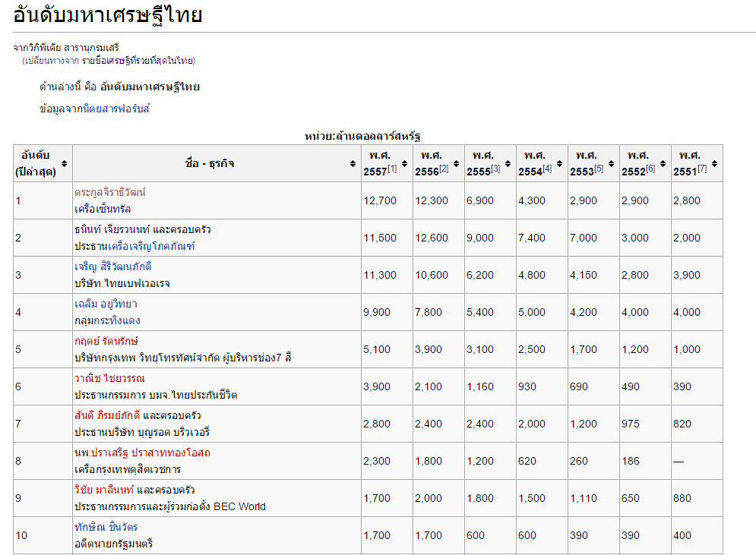Select text เครือกรุงเทพดุสิตเวชการ
Screen dimensions: 756x555
(x=128, y=469)
